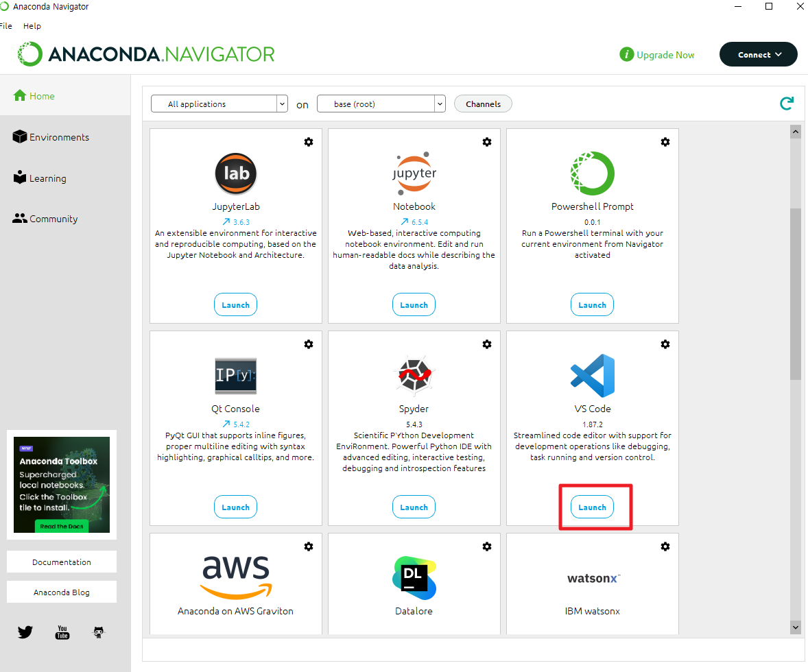
Task: Click the Spyder version 5.4.3 text
Action: click(x=414, y=424)
